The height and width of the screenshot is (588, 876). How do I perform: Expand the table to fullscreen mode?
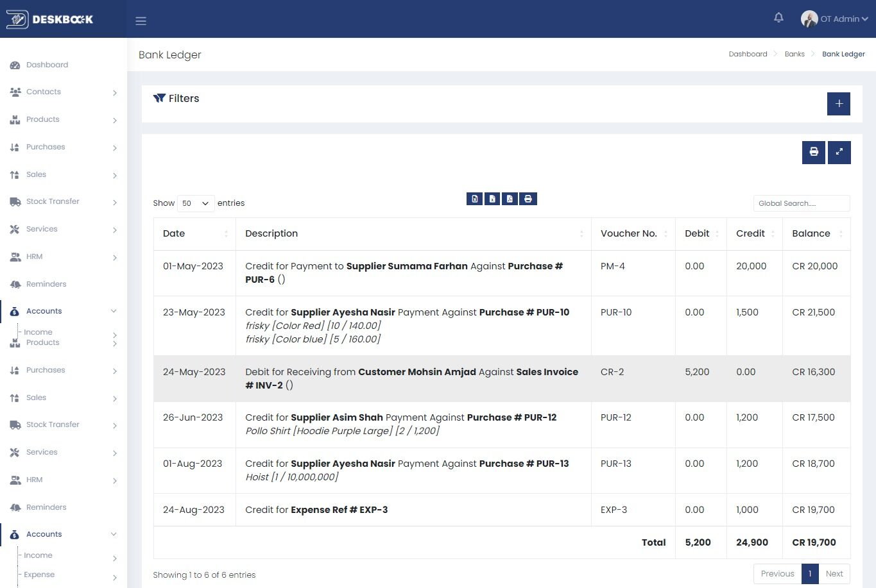[x=839, y=152]
